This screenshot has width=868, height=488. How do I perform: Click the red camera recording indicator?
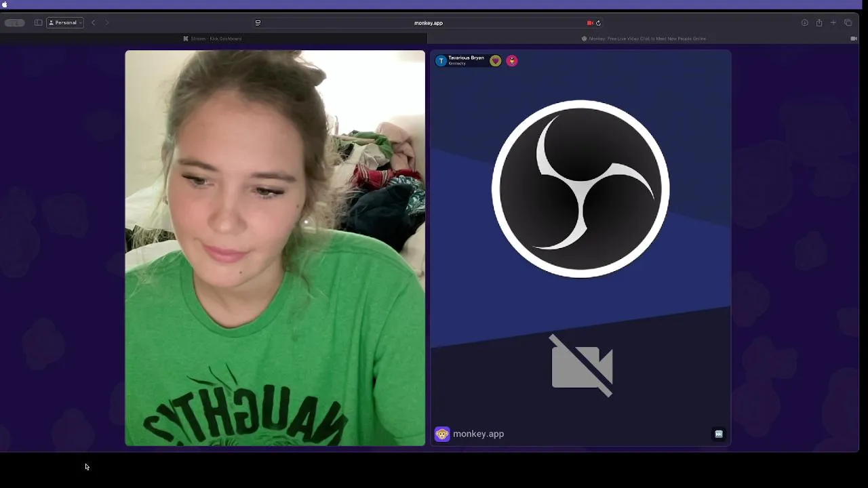coord(590,23)
